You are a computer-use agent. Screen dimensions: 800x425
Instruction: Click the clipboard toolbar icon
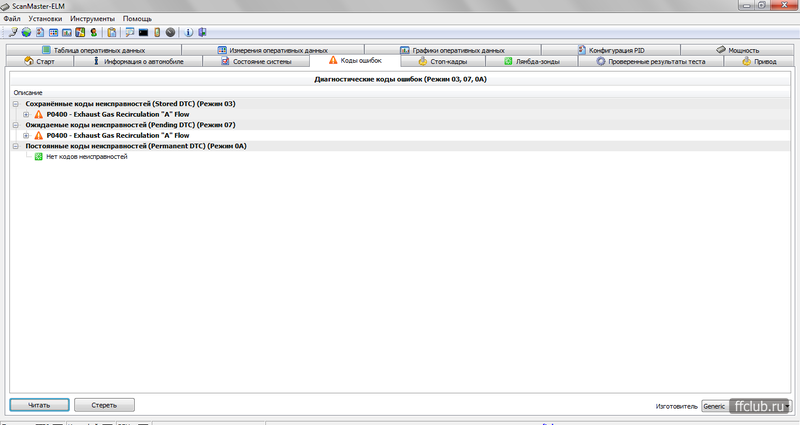[x=112, y=32]
